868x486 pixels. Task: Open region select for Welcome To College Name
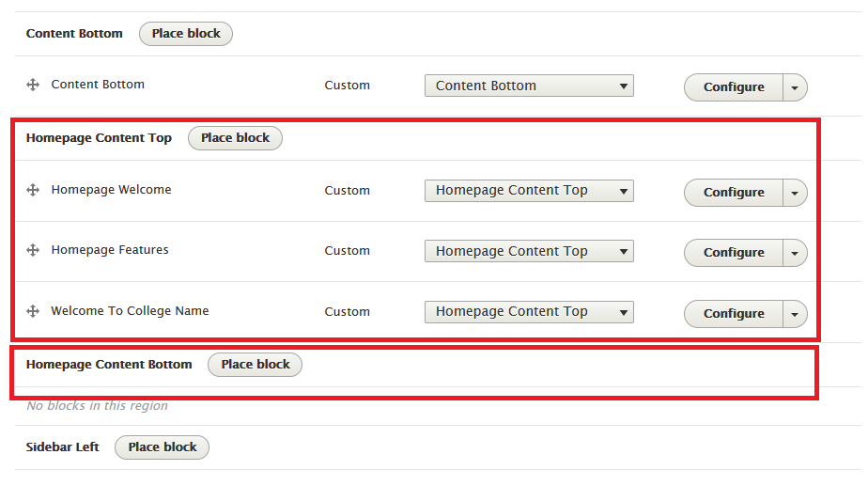click(529, 312)
